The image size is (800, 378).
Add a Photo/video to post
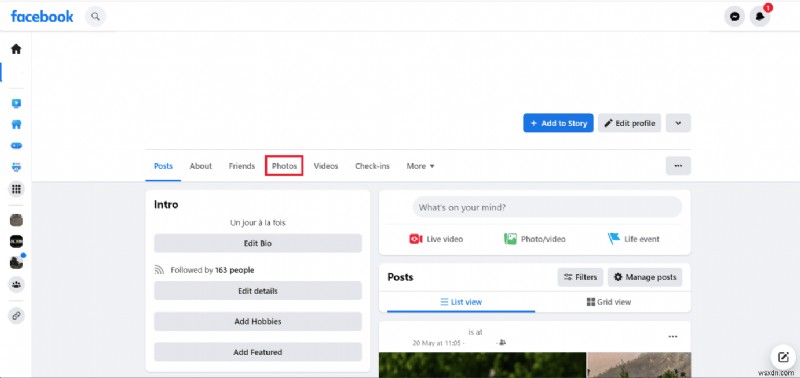tap(535, 239)
